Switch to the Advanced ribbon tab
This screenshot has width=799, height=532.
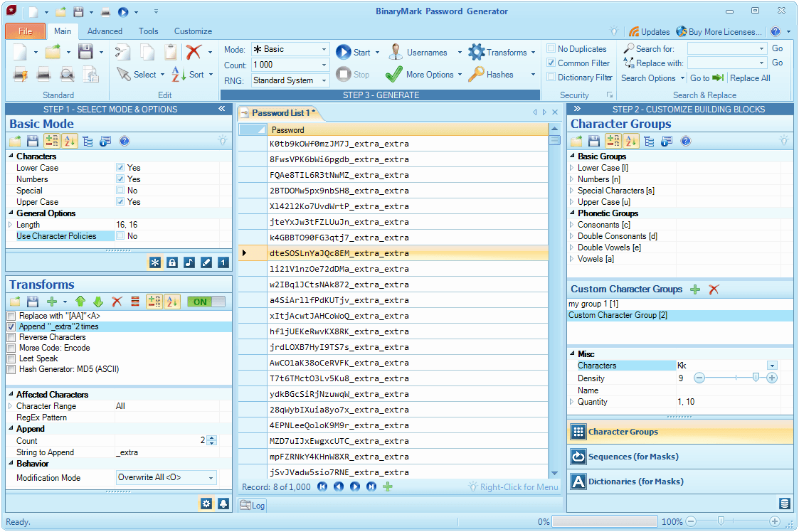pos(105,31)
